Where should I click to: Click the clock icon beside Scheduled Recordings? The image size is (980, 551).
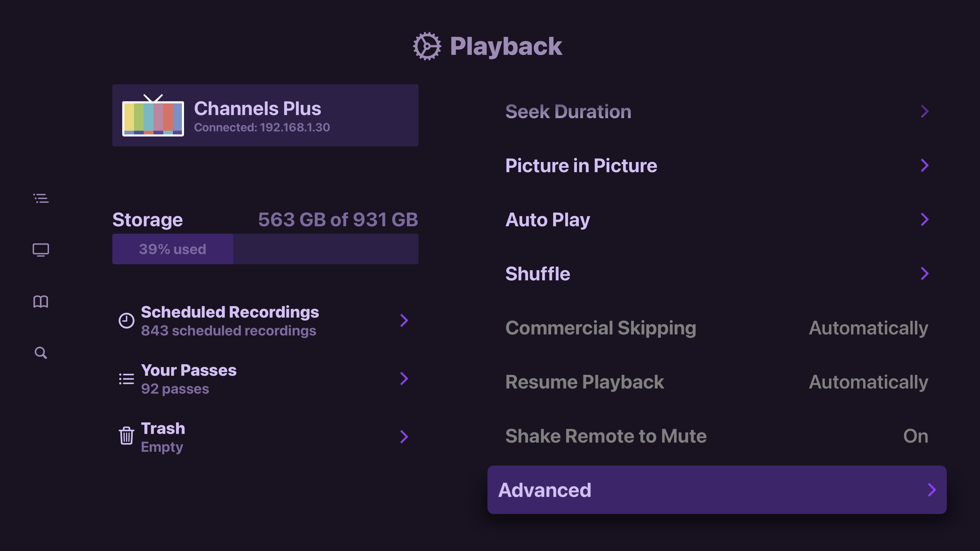[126, 321]
